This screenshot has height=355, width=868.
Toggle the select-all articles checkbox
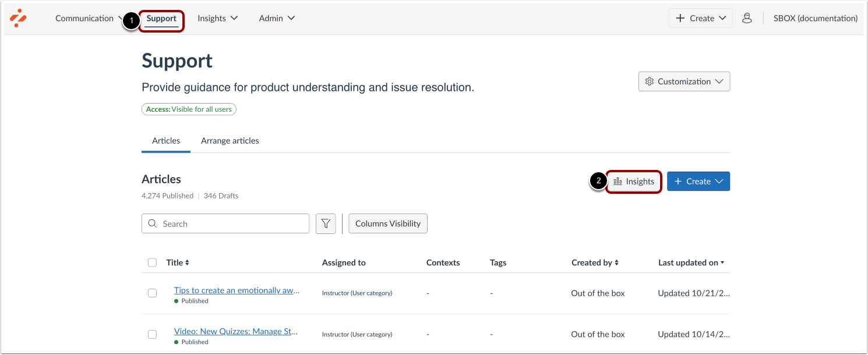[152, 263]
